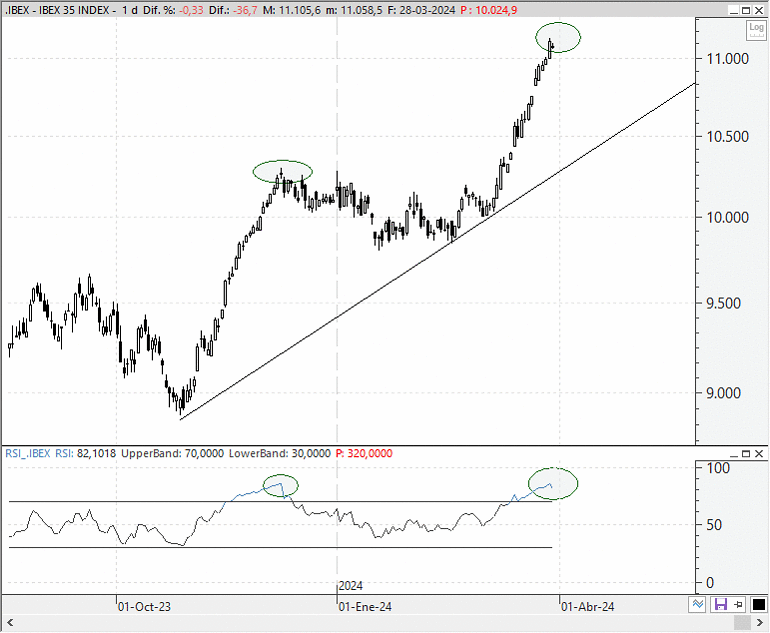This screenshot has height=633, width=770.
Task: Click the 'F: 28-03-2024' date text
Action: pos(421,10)
